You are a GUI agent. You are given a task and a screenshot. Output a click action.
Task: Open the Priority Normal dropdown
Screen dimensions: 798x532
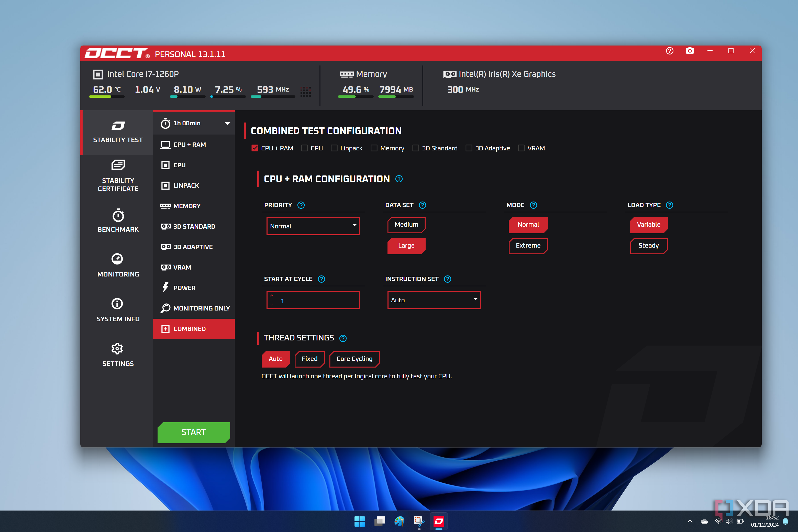tap(313, 226)
